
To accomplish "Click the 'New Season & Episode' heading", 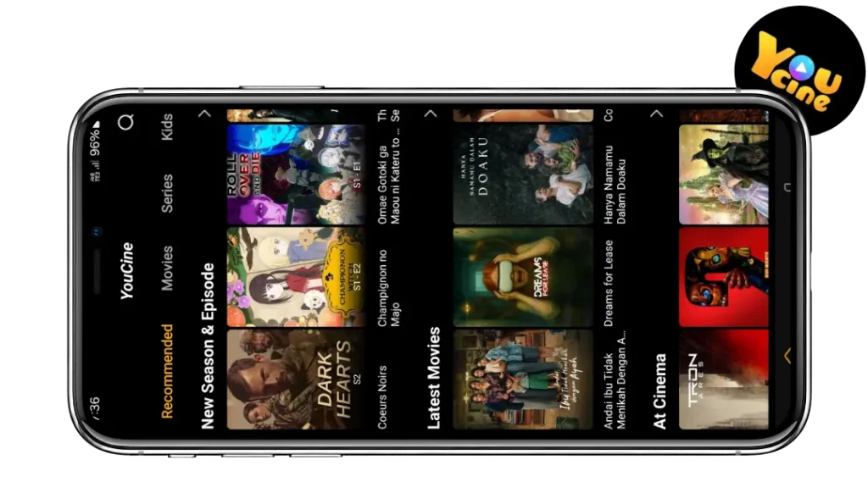I will tap(208, 346).
